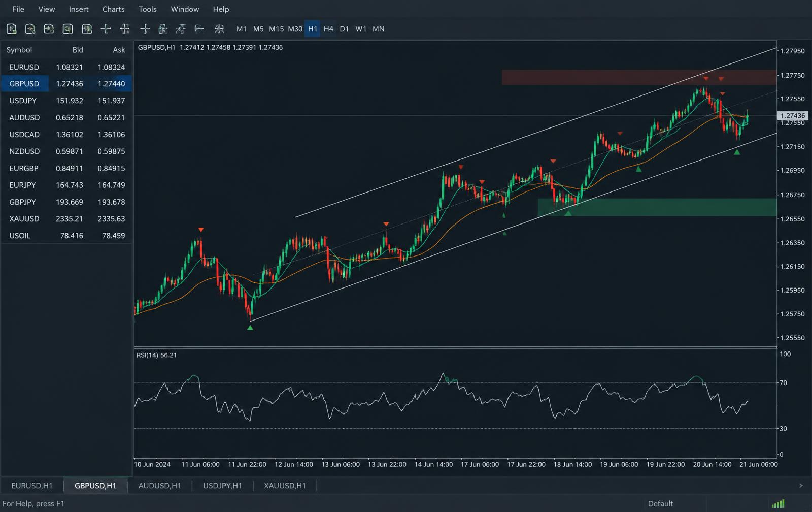Switch chart timeframe to M30
Image resolution: width=812 pixels, height=512 pixels.
(295, 29)
